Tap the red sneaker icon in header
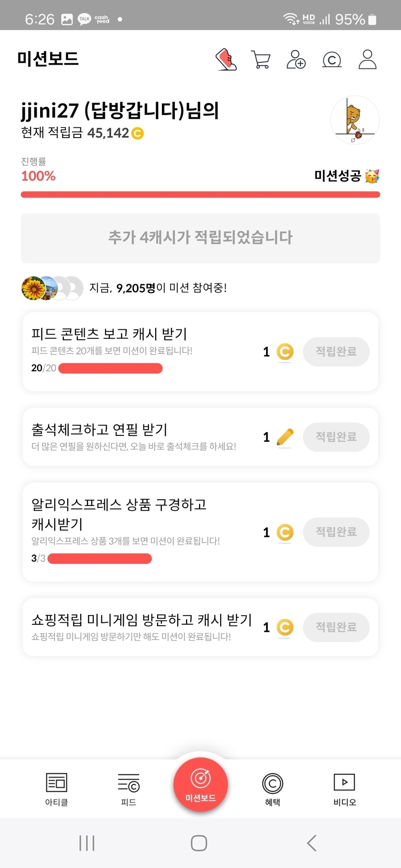 (226, 59)
